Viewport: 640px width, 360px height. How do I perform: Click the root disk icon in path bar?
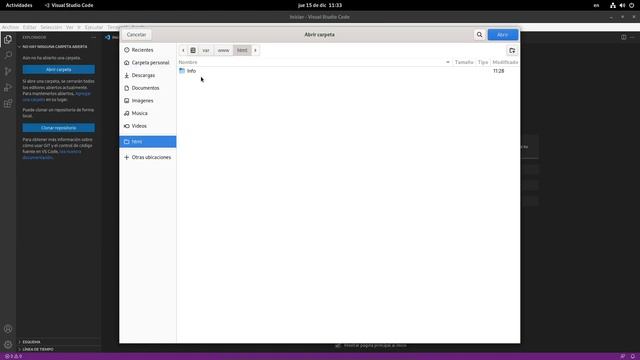(x=193, y=50)
